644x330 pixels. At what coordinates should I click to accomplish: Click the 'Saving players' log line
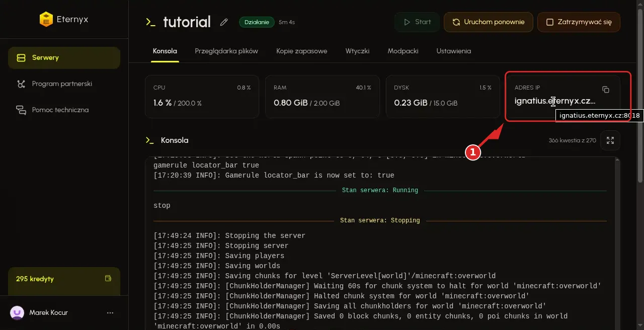point(218,256)
